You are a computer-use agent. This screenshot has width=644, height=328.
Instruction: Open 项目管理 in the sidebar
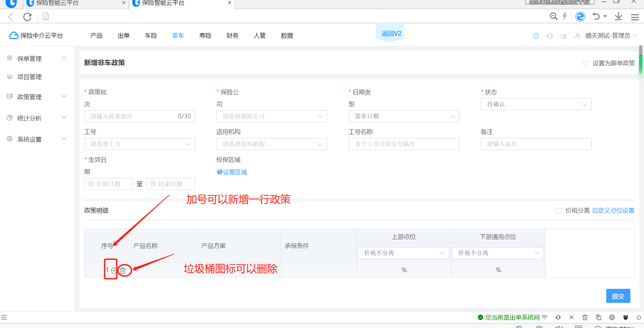click(30, 77)
